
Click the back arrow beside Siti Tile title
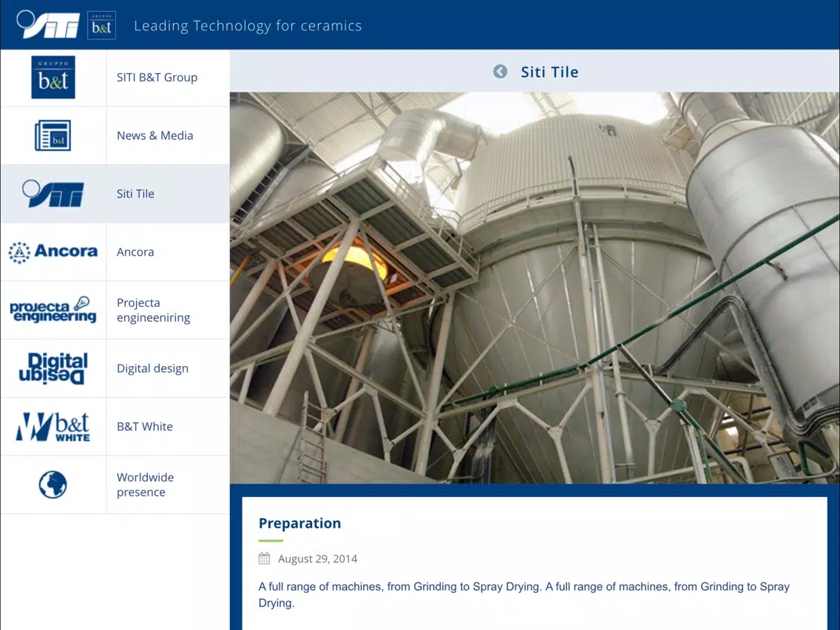[x=500, y=71]
